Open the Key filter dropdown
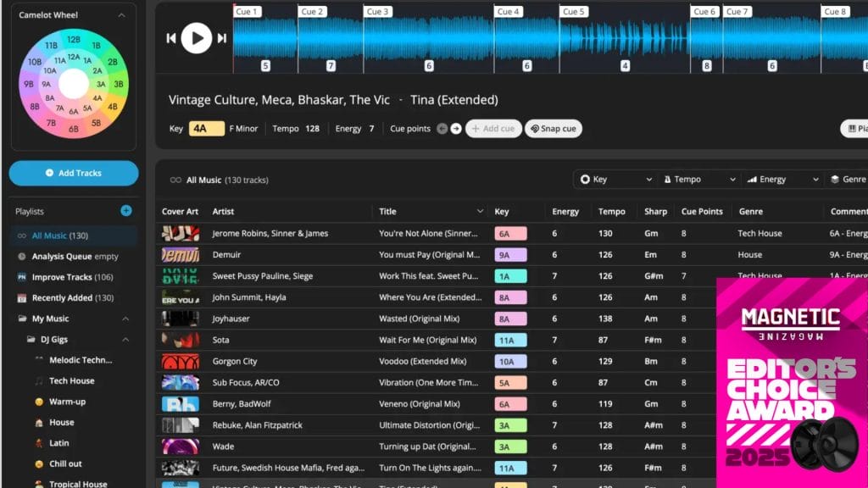 (x=615, y=180)
